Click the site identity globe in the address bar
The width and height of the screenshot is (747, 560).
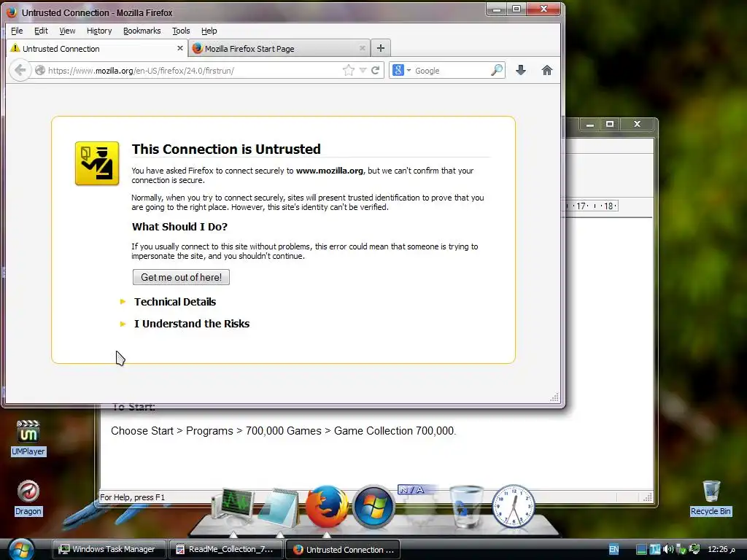click(x=40, y=71)
